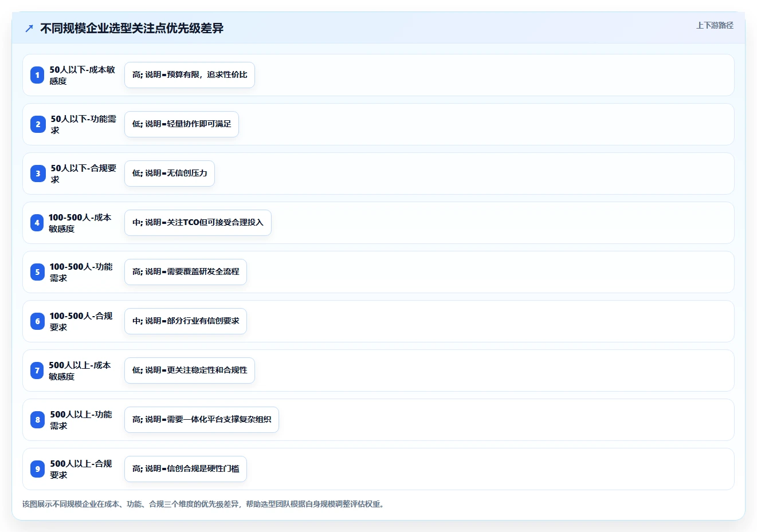Select the 500人以上-合规要求 row label
This screenshot has width=757, height=532.
tap(81, 469)
